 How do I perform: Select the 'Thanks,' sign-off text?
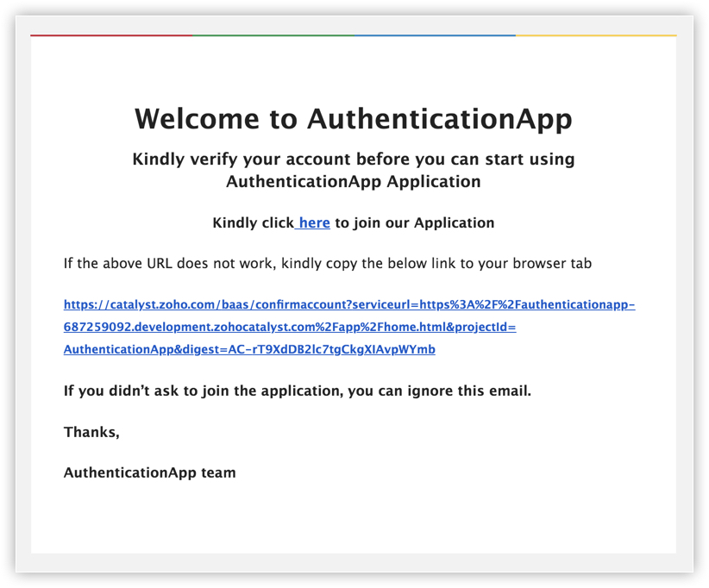click(x=91, y=432)
